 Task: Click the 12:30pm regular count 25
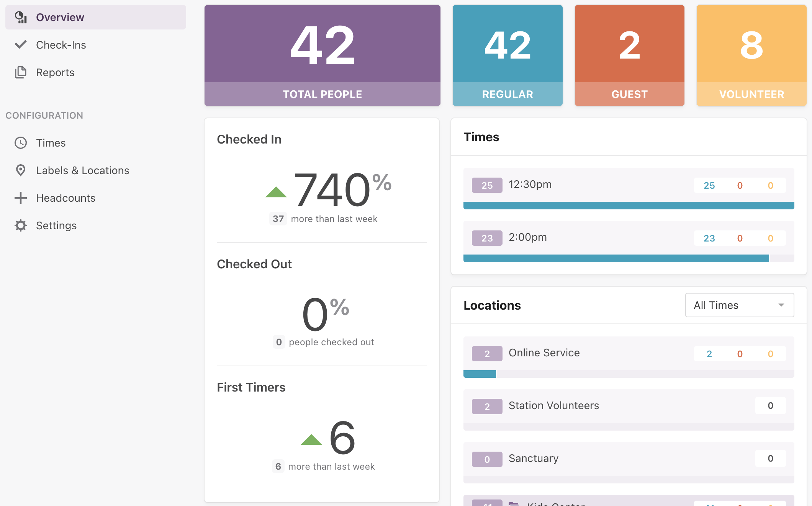709,186
